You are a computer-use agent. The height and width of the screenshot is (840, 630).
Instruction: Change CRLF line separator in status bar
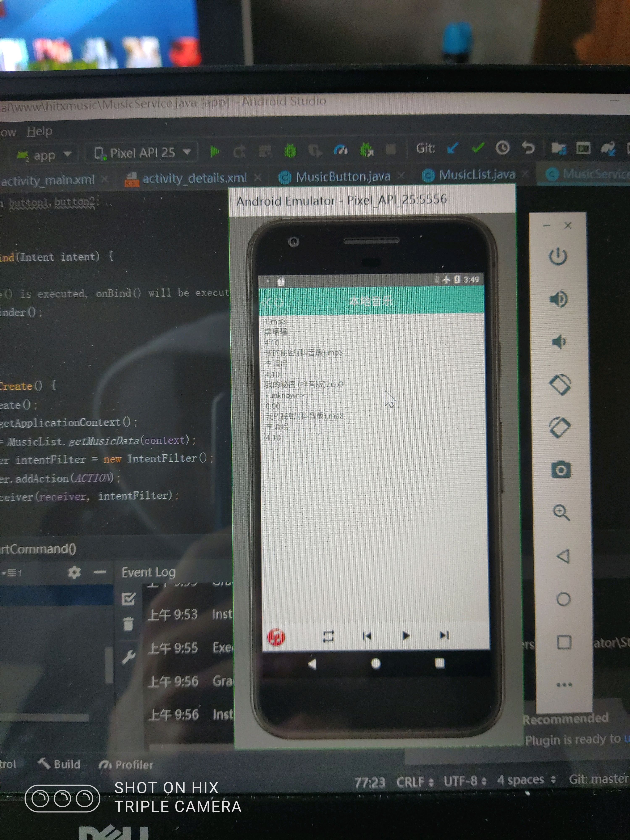415,782
